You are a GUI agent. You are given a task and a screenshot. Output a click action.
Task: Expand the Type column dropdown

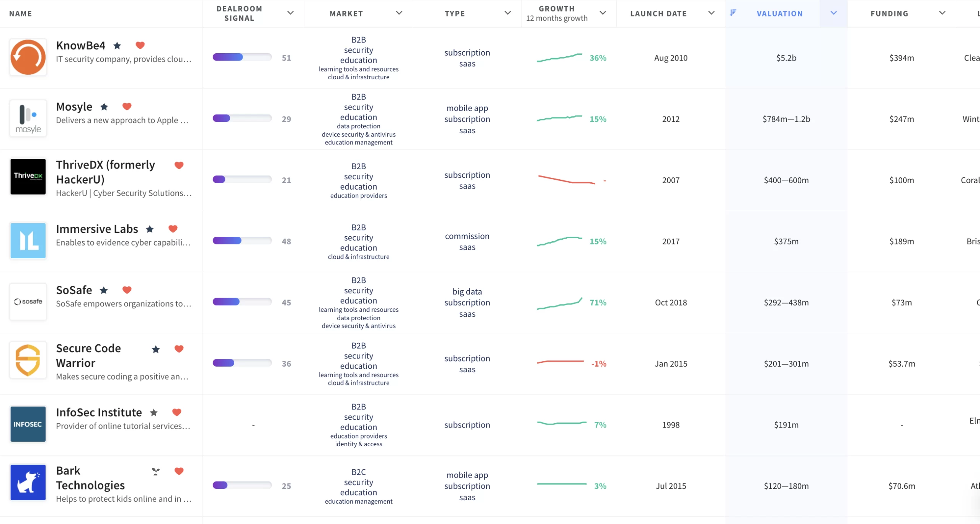click(x=508, y=13)
